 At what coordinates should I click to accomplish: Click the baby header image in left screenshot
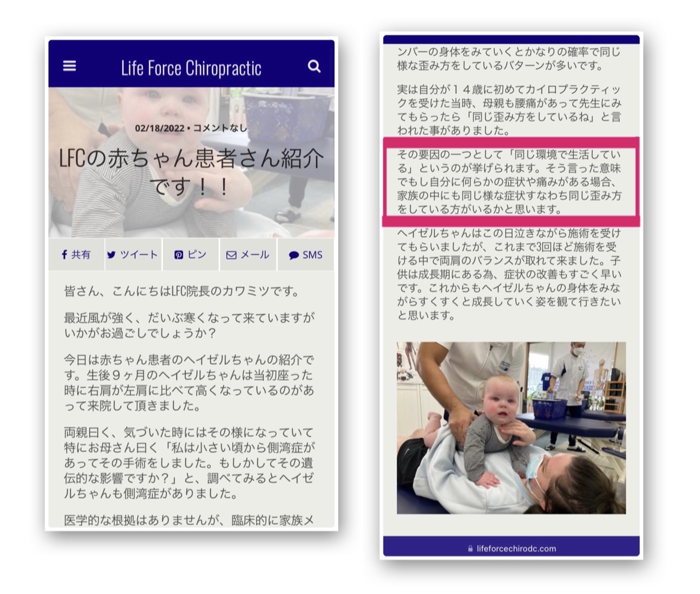[x=191, y=162]
